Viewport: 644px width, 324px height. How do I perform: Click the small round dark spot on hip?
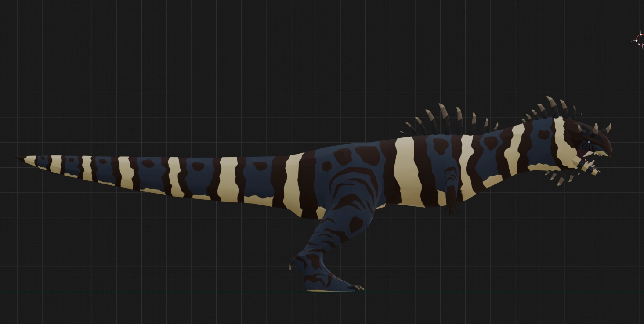(x=326, y=166)
